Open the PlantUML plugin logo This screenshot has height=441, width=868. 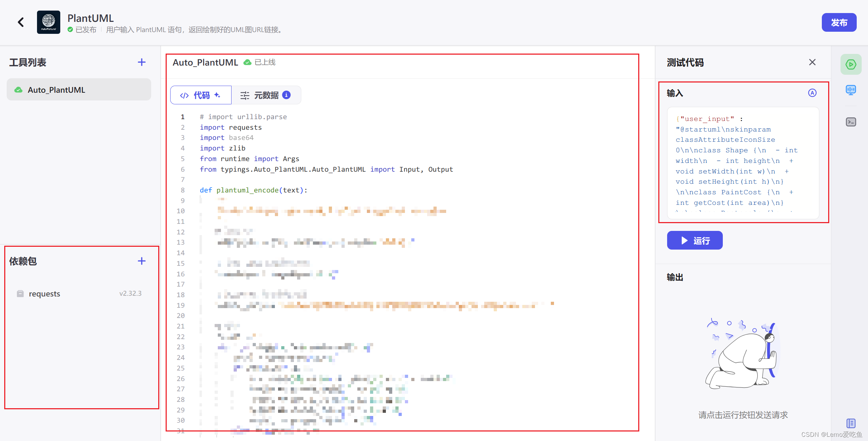pos(49,22)
